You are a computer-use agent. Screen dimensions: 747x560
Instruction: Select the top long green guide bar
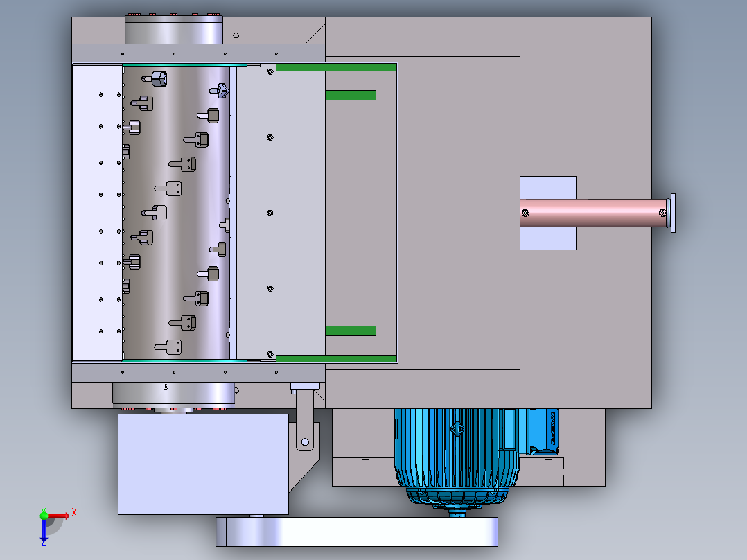pyautogui.click(x=336, y=67)
